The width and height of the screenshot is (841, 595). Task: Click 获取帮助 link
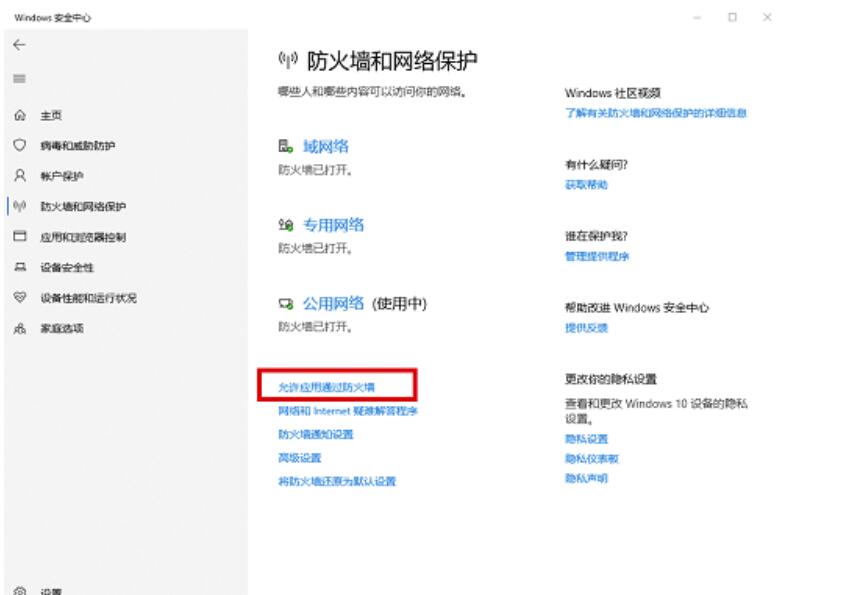pyautogui.click(x=586, y=185)
